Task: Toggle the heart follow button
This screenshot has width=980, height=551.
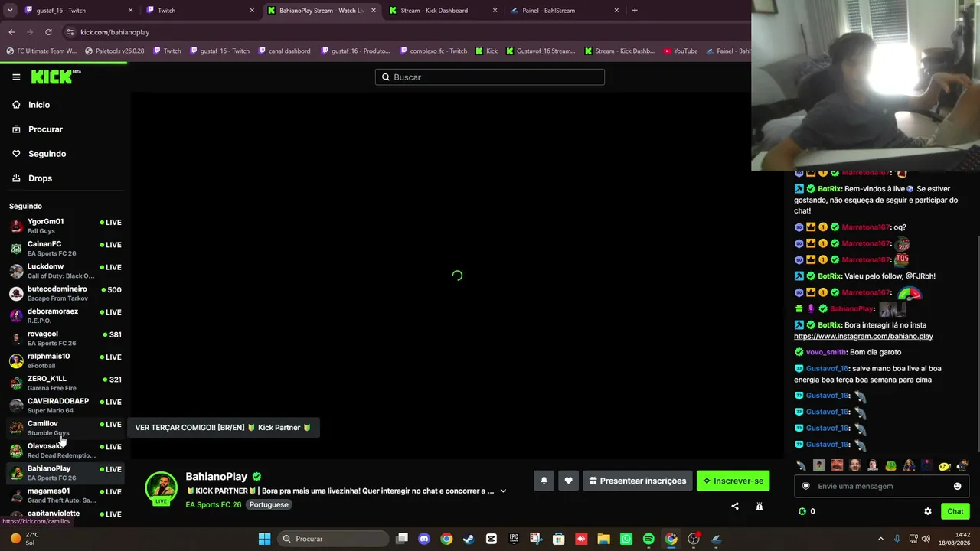Action: [x=568, y=481]
